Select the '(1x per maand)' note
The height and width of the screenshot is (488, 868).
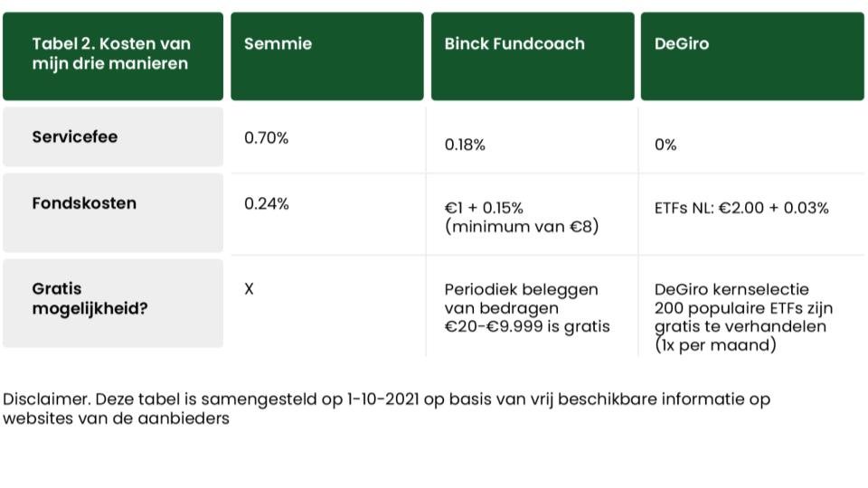coord(716,345)
